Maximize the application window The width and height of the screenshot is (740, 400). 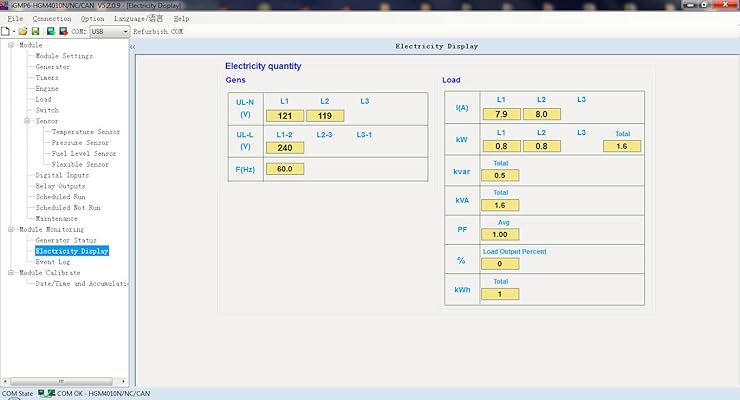pyautogui.click(x=704, y=4)
